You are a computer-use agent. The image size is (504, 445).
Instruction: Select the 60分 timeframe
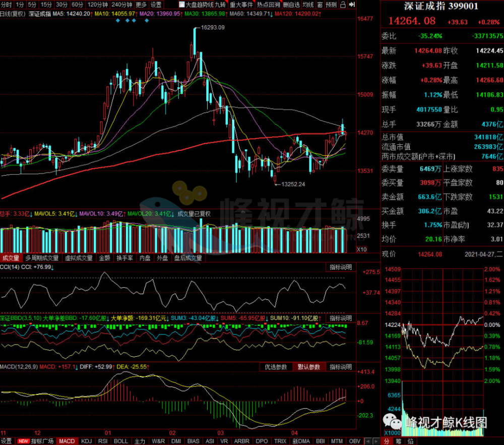(x=77, y=5)
